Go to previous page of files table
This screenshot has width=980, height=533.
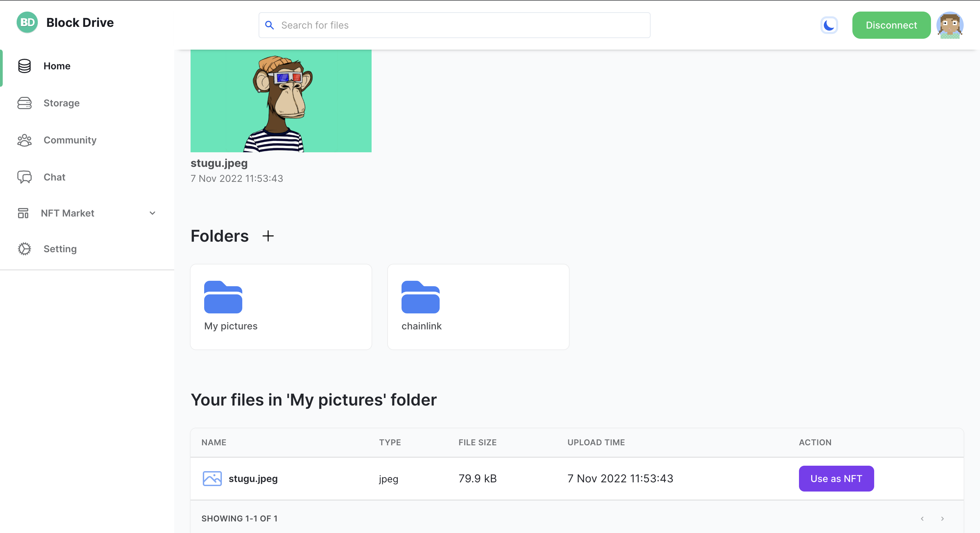tap(922, 519)
